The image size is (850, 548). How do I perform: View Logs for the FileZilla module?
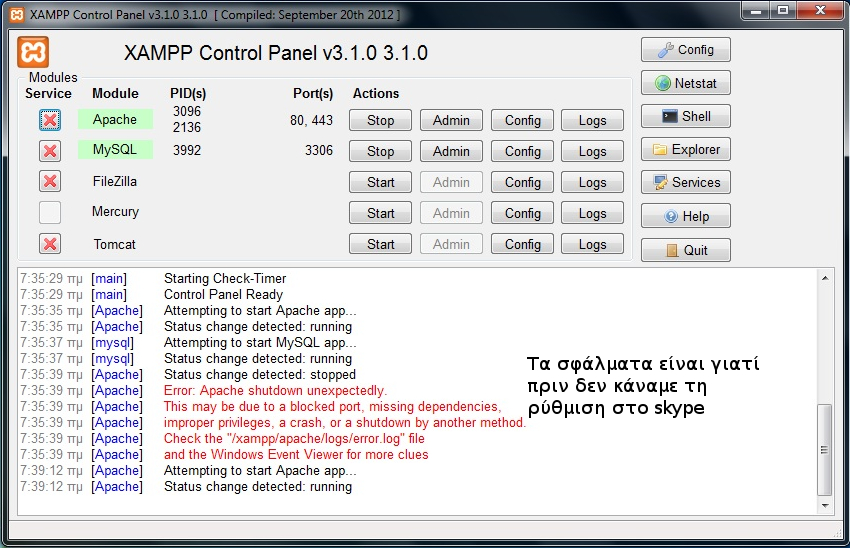coord(593,182)
